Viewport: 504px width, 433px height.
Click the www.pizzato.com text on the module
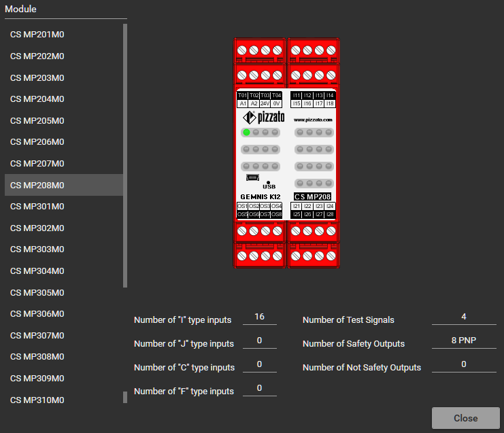tap(313, 119)
